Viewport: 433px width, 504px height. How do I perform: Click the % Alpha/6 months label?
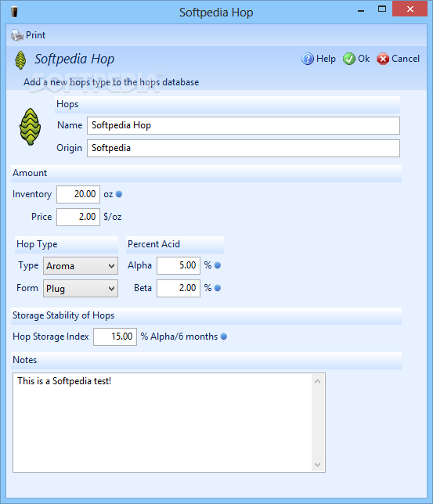click(179, 337)
